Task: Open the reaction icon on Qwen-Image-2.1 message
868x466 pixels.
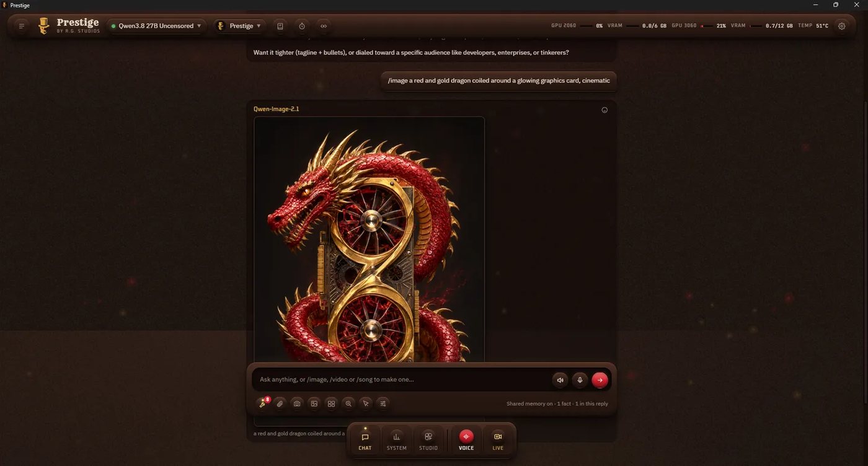Action: pyautogui.click(x=604, y=110)
